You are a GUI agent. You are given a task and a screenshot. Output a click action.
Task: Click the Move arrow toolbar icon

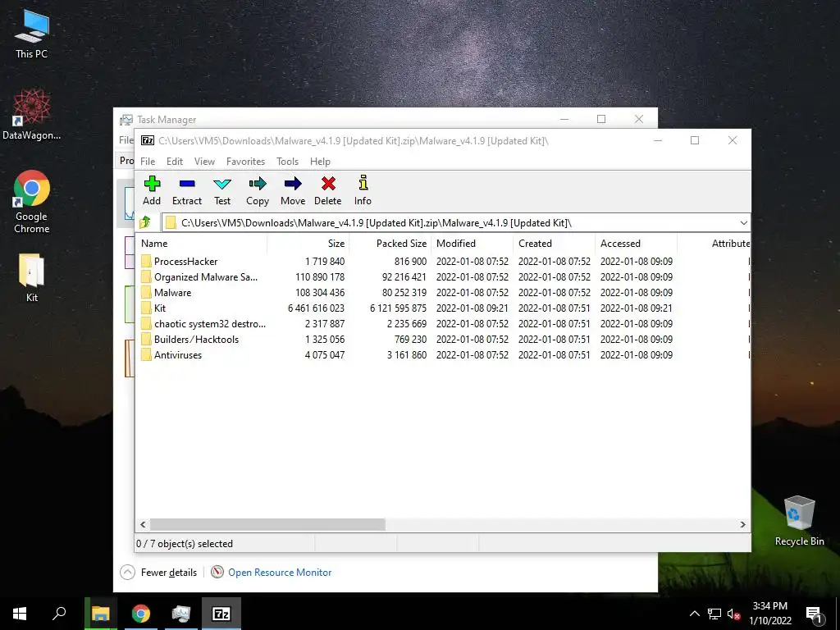tap(293, 184)
